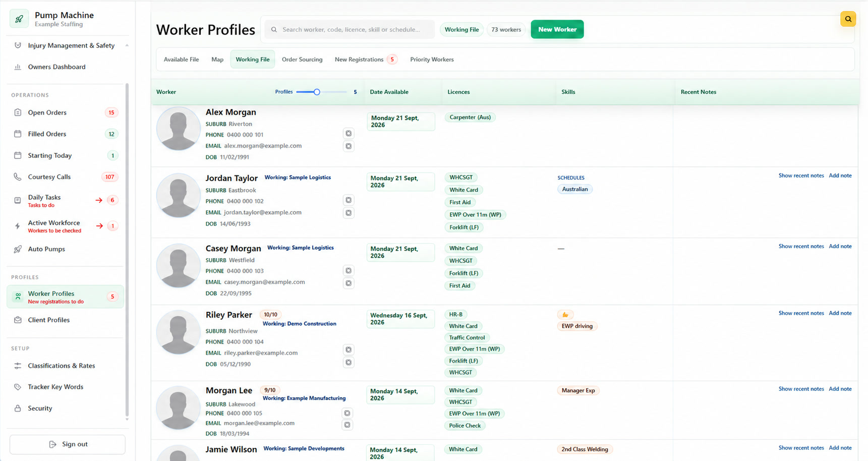Click the lightning icon beside Active Workforce

point(18,226)
